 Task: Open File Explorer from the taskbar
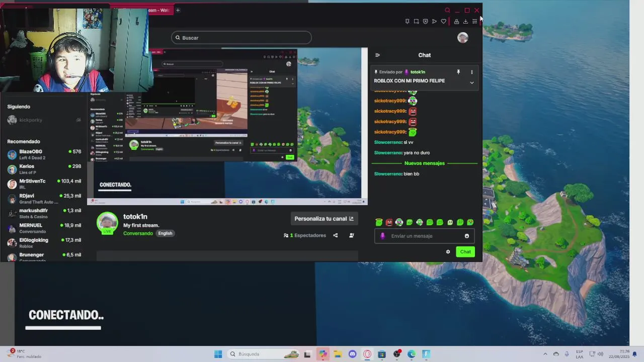pyautogui.click(x=337, y=354)
